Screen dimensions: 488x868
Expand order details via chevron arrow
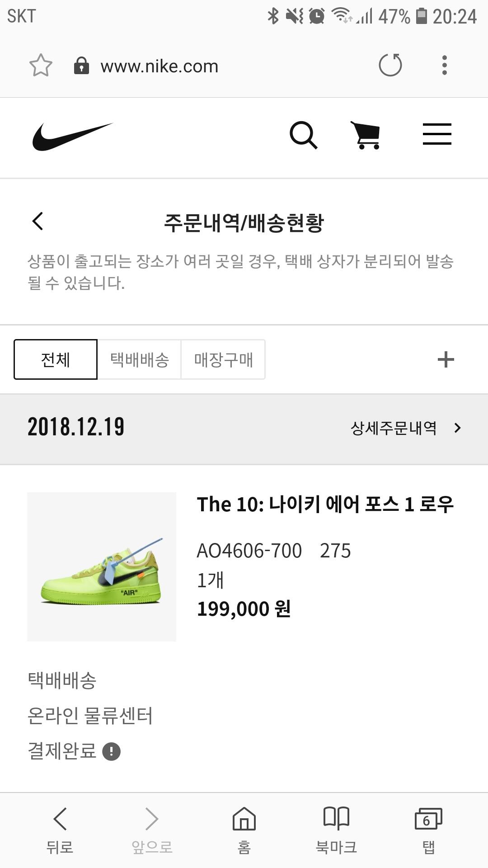[x=458, y=428]
